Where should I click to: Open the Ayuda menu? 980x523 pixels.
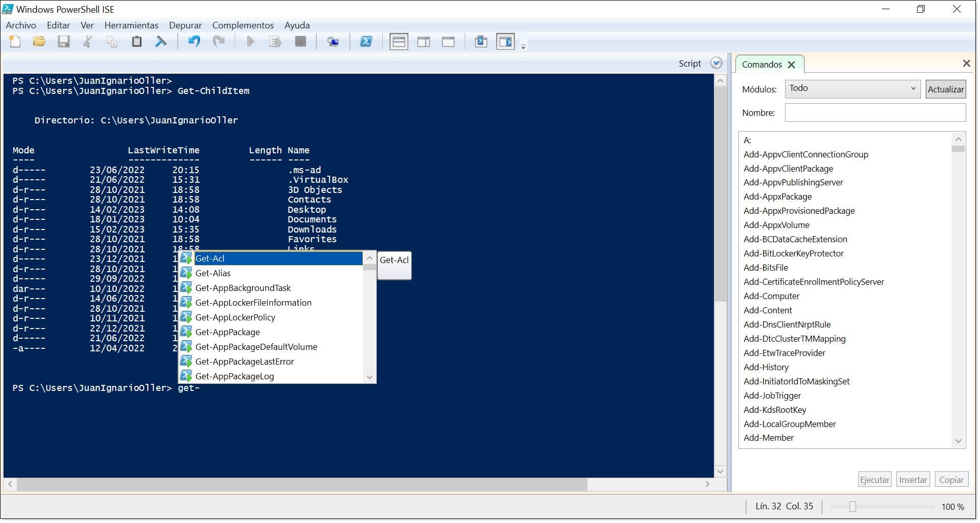(297, 25)
